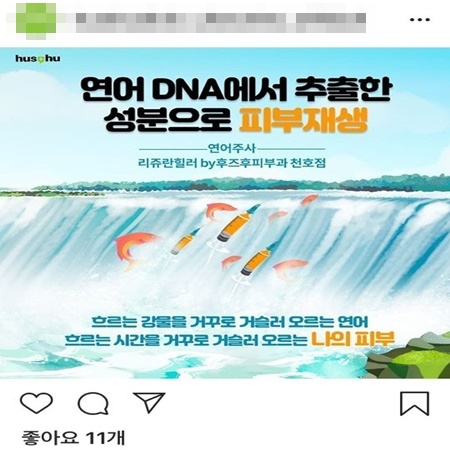Click the 흐르는 강물을 거꾸로 slogan line
This screenshot has height=450, width=450.
(x=230, y=322)
